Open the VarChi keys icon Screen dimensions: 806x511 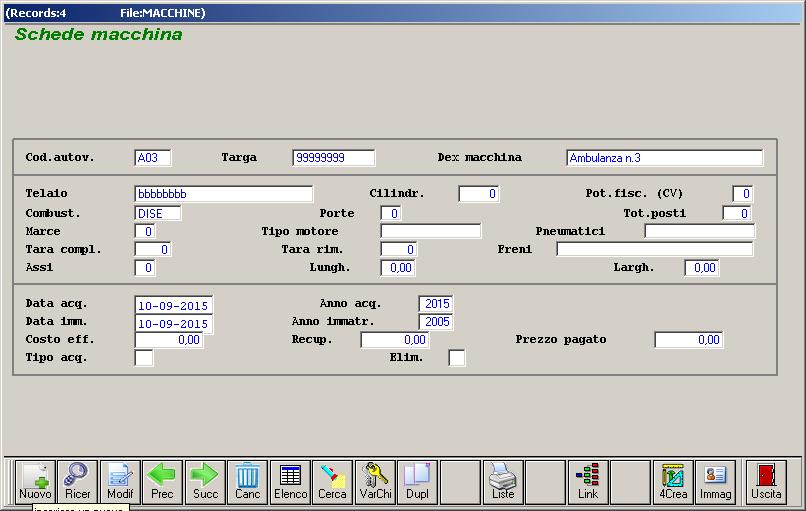pyautogui.click(x=375, y=481)
